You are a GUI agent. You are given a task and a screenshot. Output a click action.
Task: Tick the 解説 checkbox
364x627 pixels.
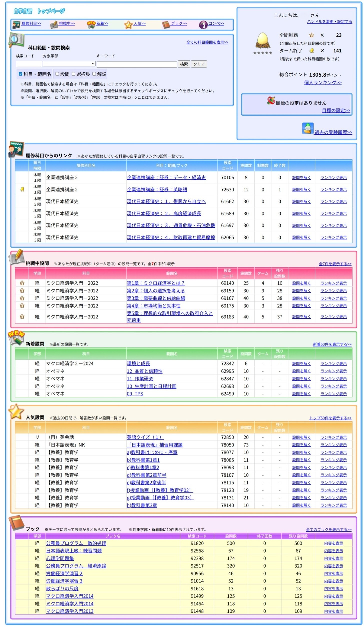94,74
